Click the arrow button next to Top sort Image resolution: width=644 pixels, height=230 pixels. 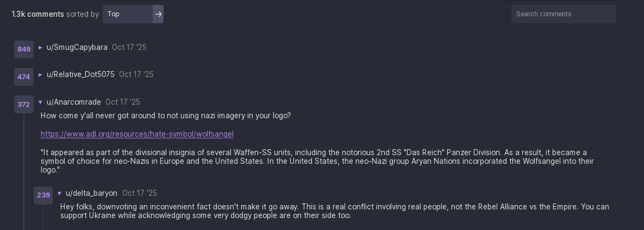pos(158,14)
